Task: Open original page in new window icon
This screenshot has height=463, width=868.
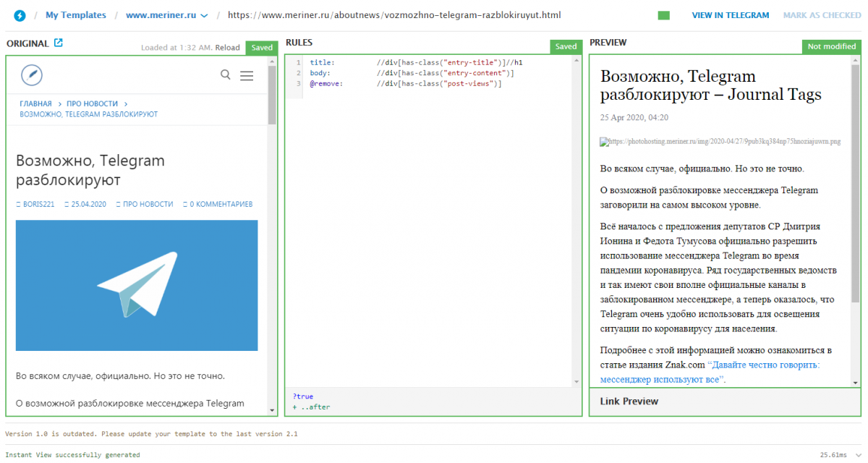Action: tap(59, 43)
